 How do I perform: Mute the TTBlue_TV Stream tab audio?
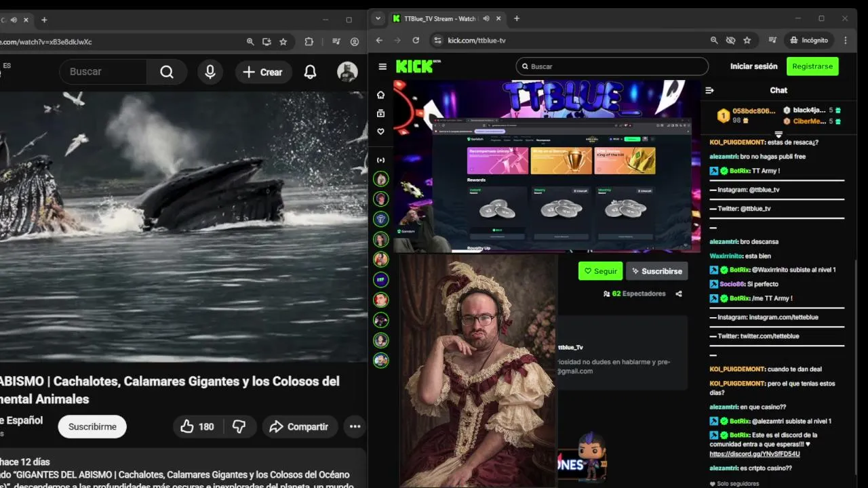click(487, 19)
